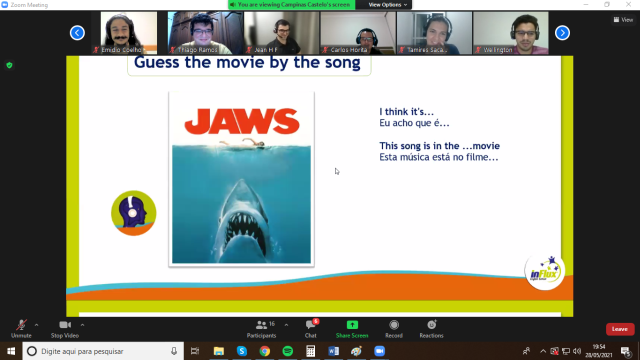Leave the meeting with the red Leave button
640x360 pixels.
pyautogui.click(x=620, y=329)
